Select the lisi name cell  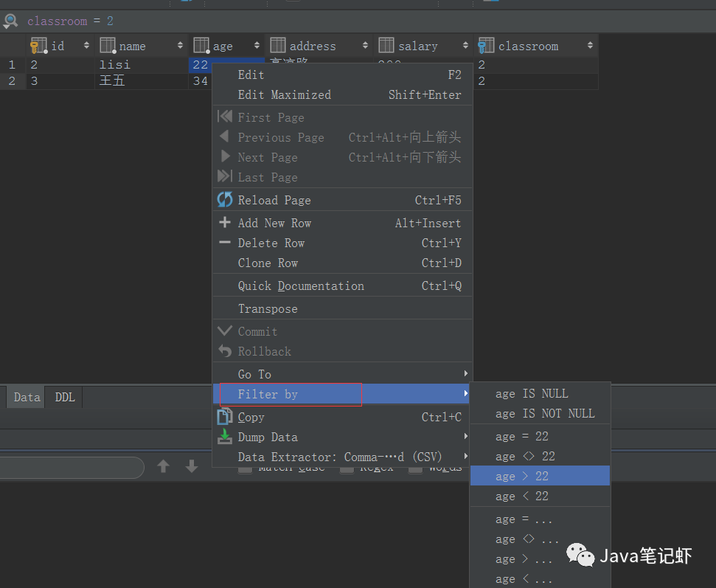[142, 64]
